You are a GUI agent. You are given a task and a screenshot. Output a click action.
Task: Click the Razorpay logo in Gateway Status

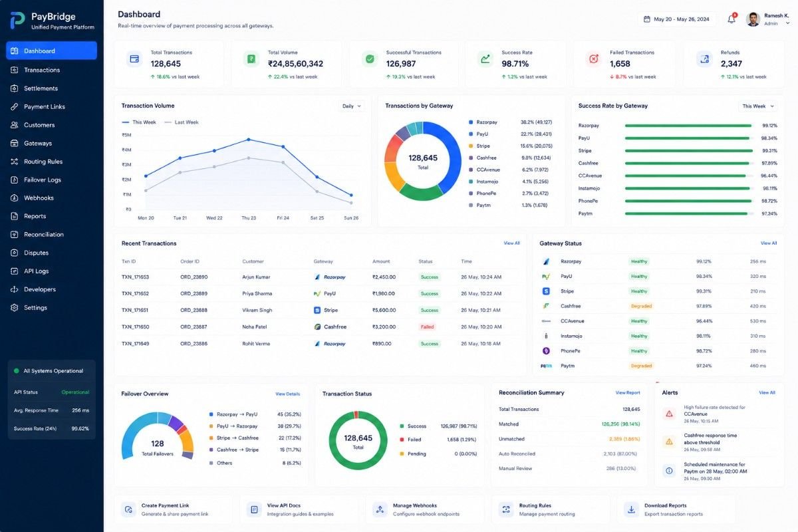pyautogui.click(x=546, y=261)
